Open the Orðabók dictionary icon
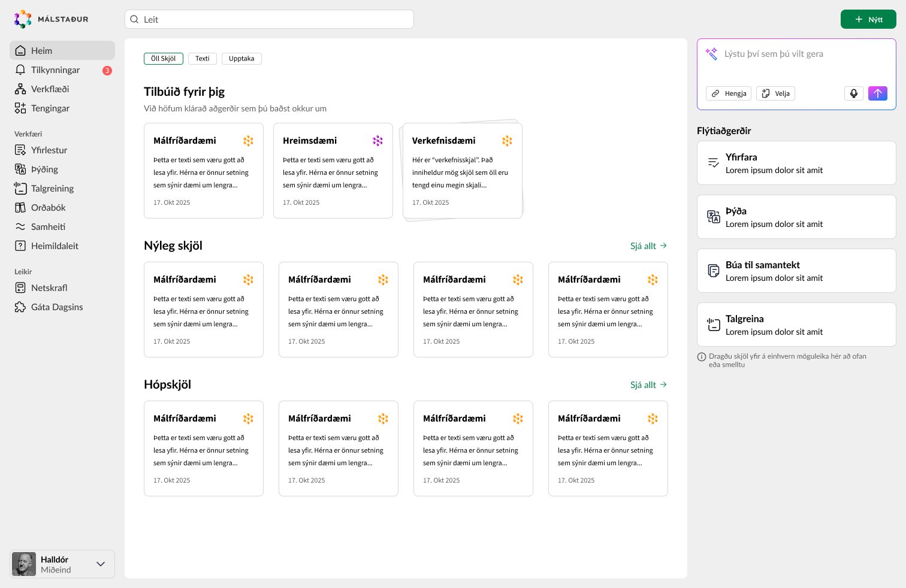 pos(20,208)
